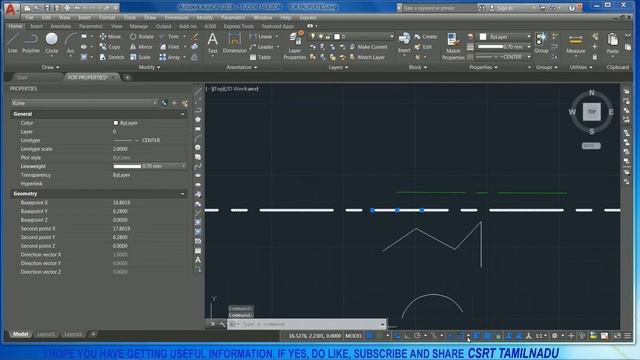Click the add layout plus button
This screenshot has width=640, height=360.
[x=93, y=334]
